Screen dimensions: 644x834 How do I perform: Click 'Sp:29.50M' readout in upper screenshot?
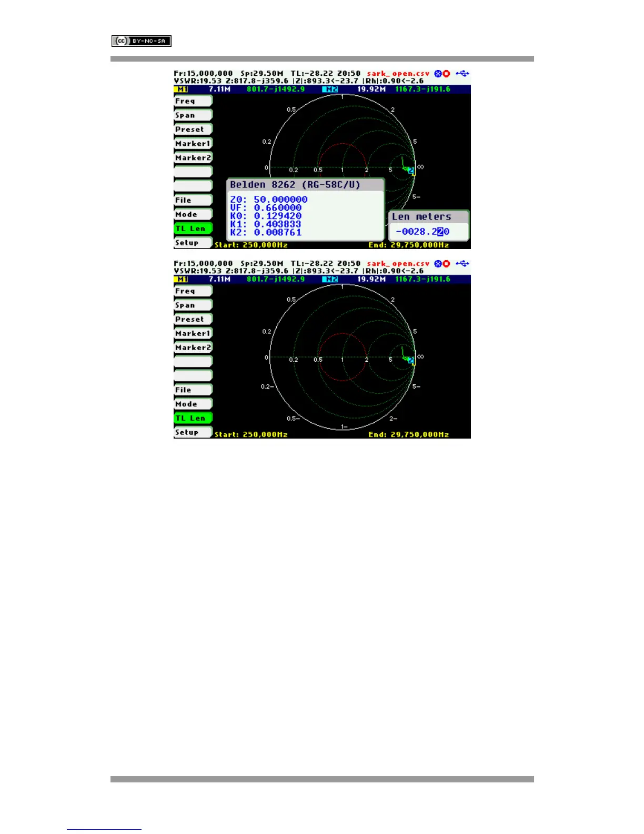point(261,74)
